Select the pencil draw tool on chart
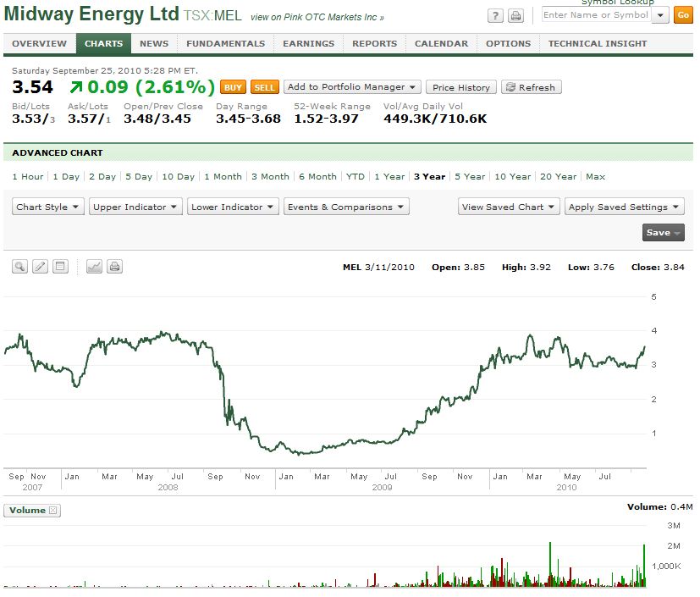 40,267
